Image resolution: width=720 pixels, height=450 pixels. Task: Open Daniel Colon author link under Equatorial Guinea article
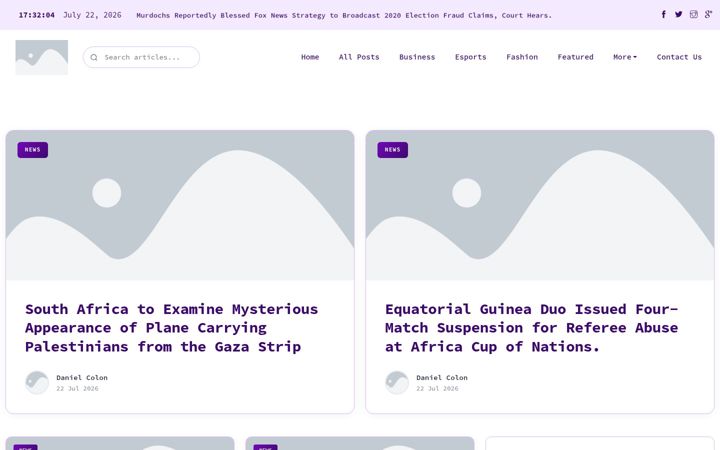tap(442, 377)
